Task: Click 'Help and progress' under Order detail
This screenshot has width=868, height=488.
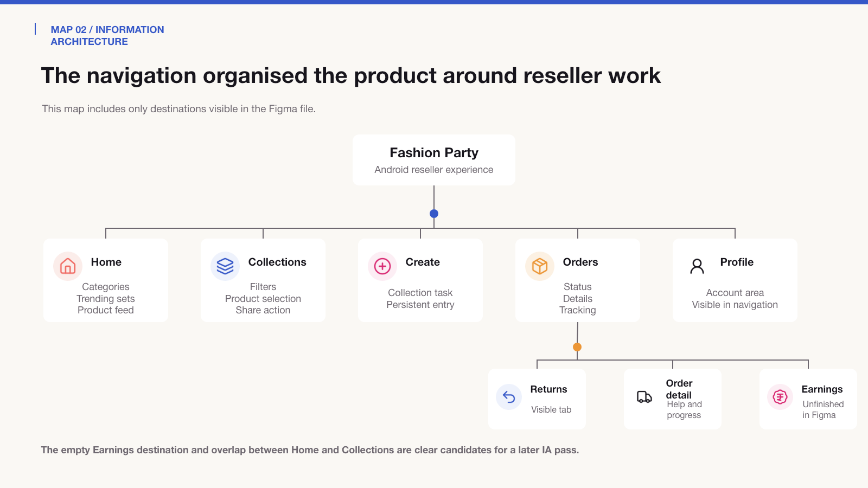Action: [x=684, y=410]
